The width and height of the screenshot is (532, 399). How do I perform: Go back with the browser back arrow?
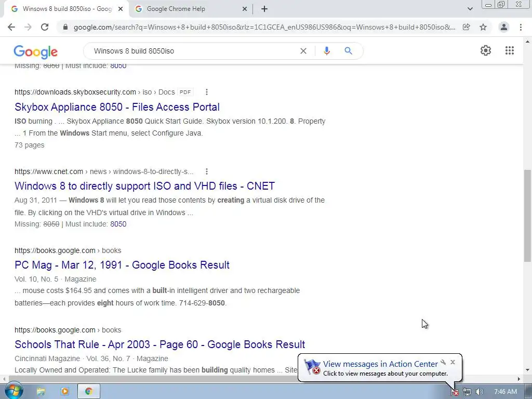coord(11,27)
